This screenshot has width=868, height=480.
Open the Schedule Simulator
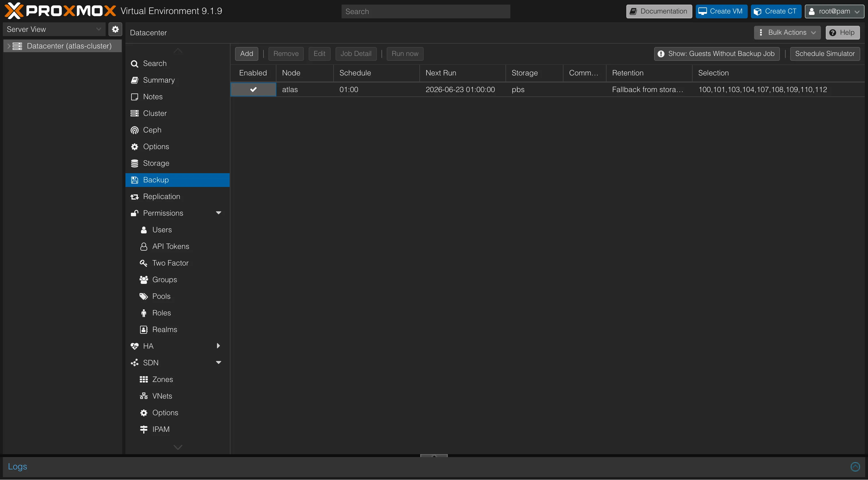click(825, 54)
